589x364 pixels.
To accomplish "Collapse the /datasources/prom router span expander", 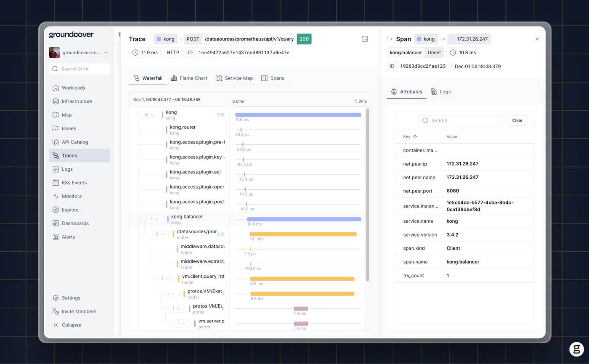I will pos(160,234).
